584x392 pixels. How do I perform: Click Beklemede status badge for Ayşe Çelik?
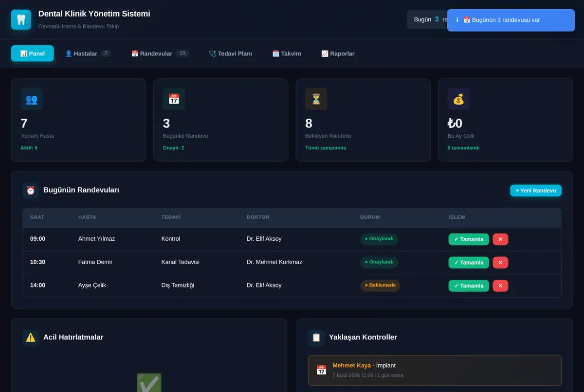[380, 285]
